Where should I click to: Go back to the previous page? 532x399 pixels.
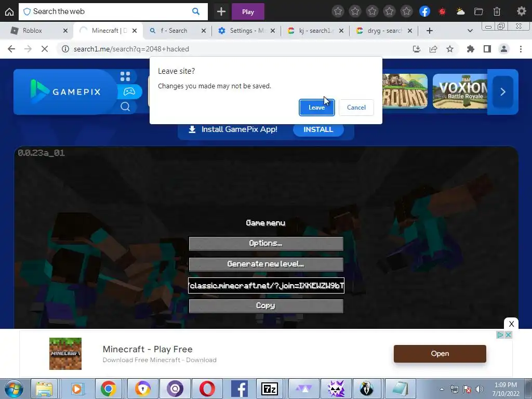11,49
